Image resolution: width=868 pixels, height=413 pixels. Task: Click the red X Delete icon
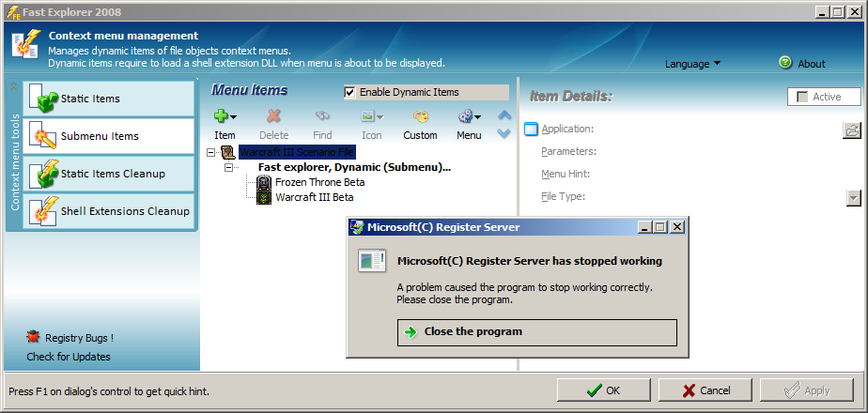(x=273, y=116)
